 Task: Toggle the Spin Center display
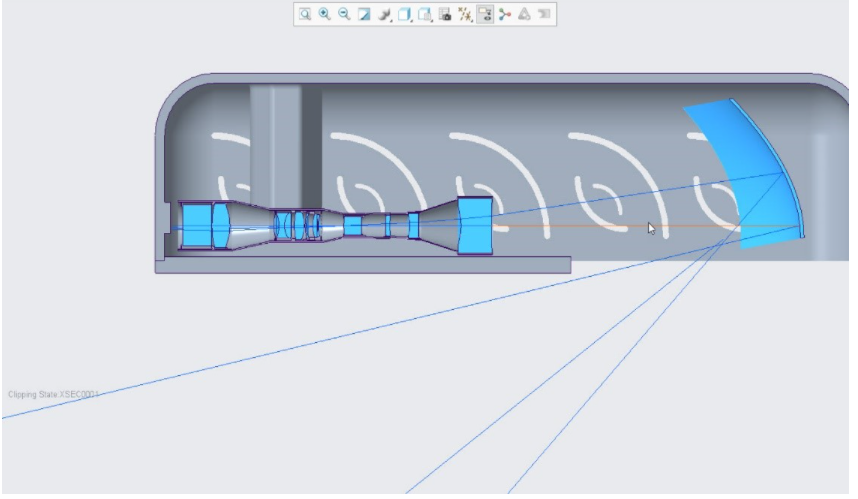point(505,14)
